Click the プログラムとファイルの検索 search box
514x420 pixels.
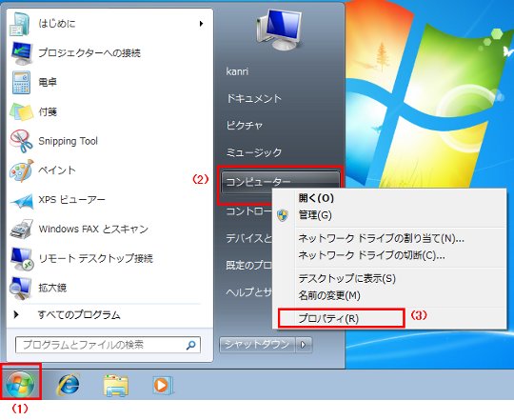coord(108,345)
